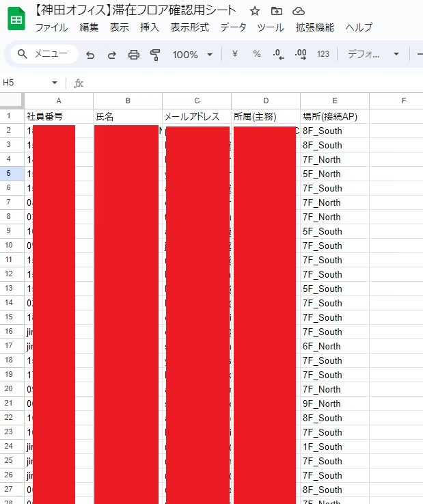This screenshot has width=423, height=504.
Task: Click the 氏名 header cell
Action: pyautogui.click(x=128, y=116)
